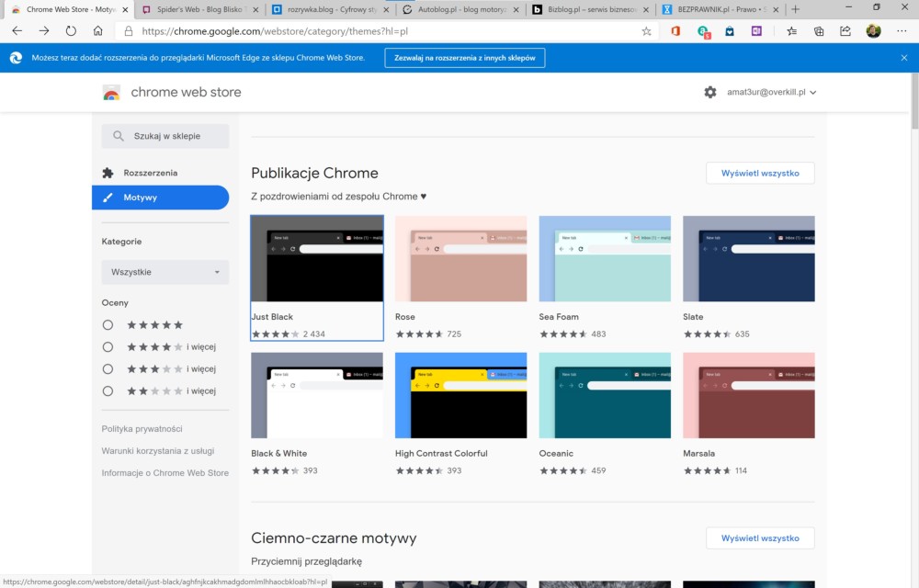
Task: Switch to the BEZPRAWNIK.pl tab
Action: point(722,9)
